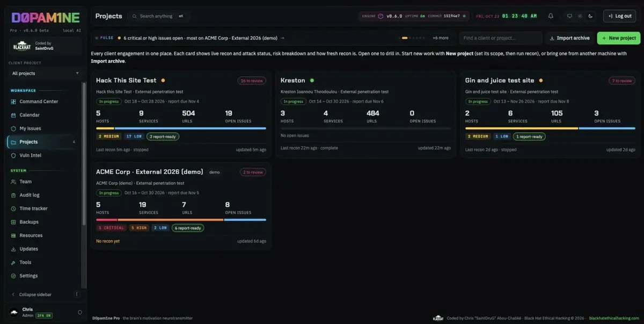The height and width of the screenshot is (324, 644).
Task: Click the demo tag on ACME card
Action: [214, 172]
